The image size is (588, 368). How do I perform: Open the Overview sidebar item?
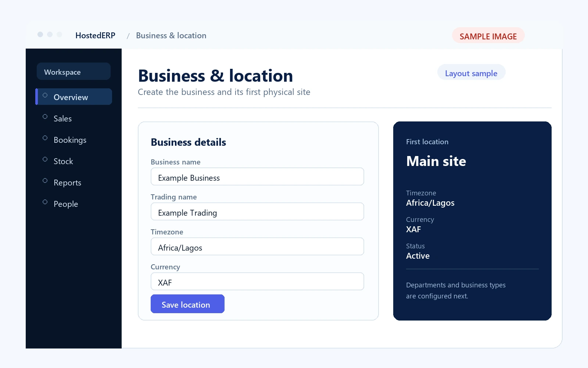click(x=73, y=97)
